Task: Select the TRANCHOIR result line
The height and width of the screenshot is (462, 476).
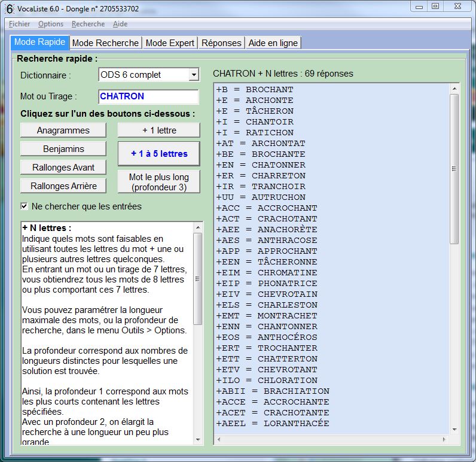Action: [261, 187]
